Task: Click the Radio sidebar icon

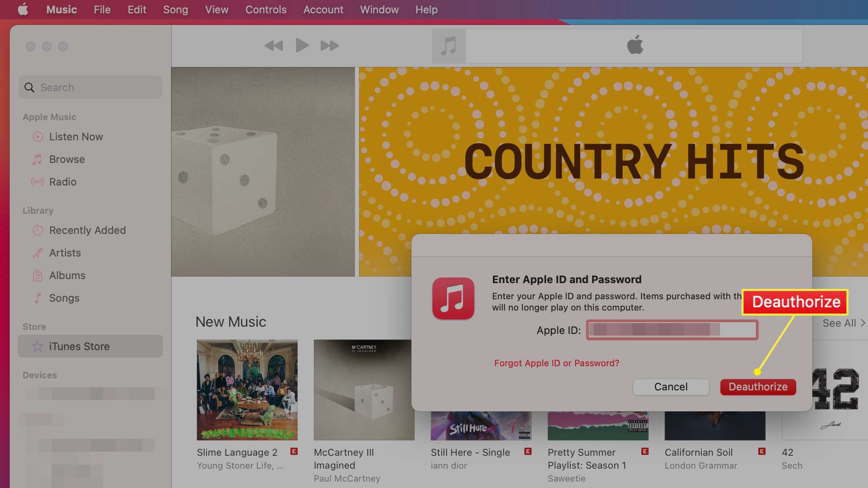Action: (38, 182)
